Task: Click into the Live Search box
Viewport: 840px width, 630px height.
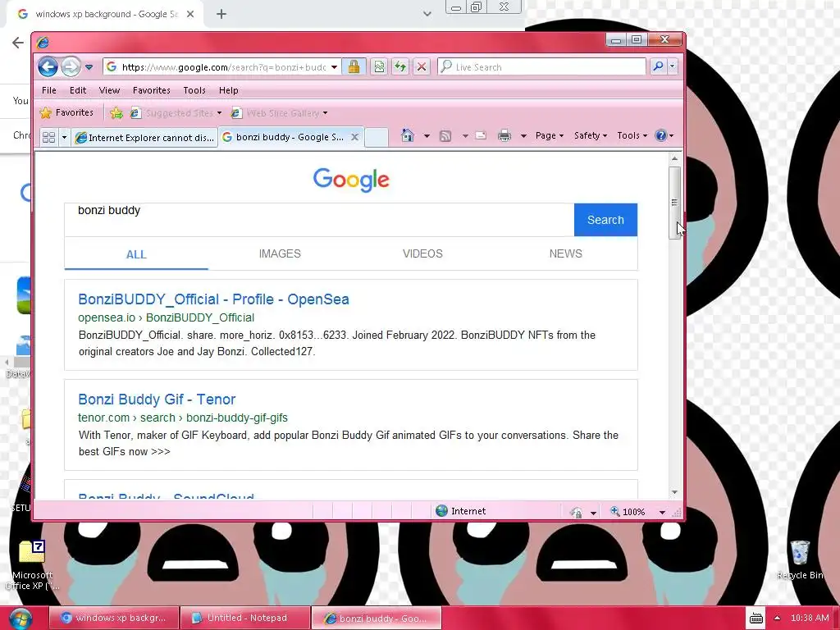Action: (541, 67)
